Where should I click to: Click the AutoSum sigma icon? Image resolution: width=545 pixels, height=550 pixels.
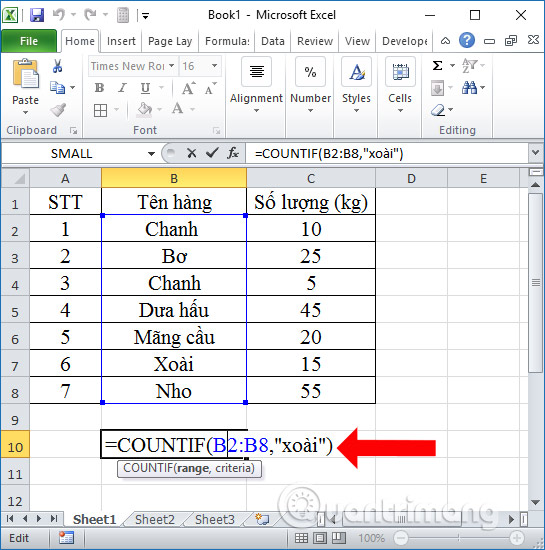[437, 66]
